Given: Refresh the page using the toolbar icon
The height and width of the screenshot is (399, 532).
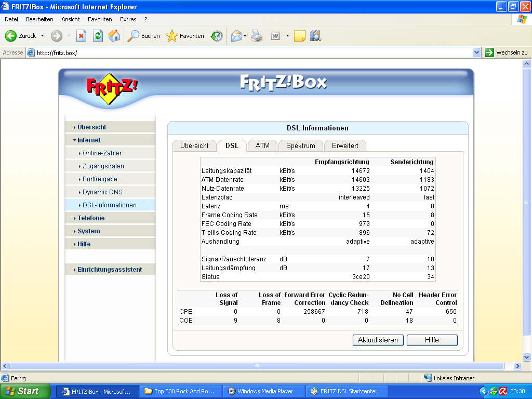Looking at the screenshot, I should pyautogui.click(x=98, y=36).
